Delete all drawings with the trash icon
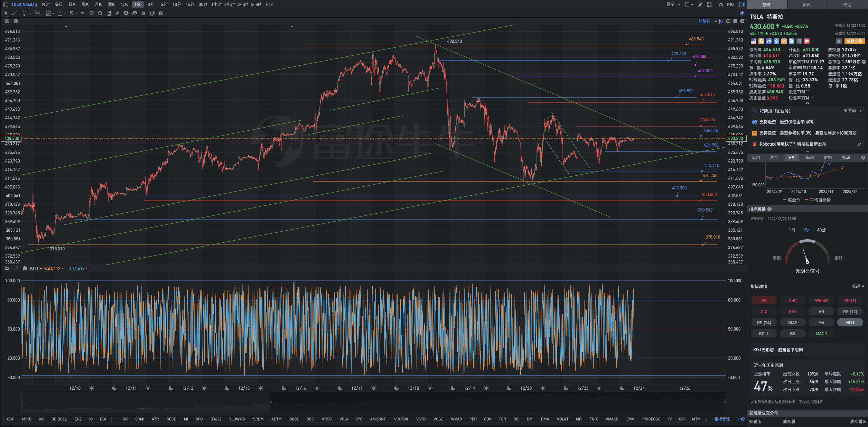Screen dimensions: 868x427 (x=143, y=13)
